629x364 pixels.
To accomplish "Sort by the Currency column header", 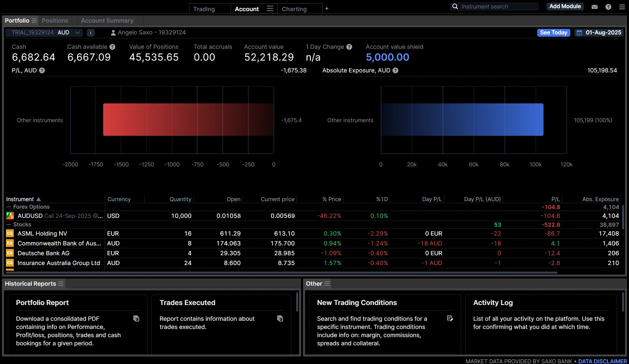I will pos(119,199).
